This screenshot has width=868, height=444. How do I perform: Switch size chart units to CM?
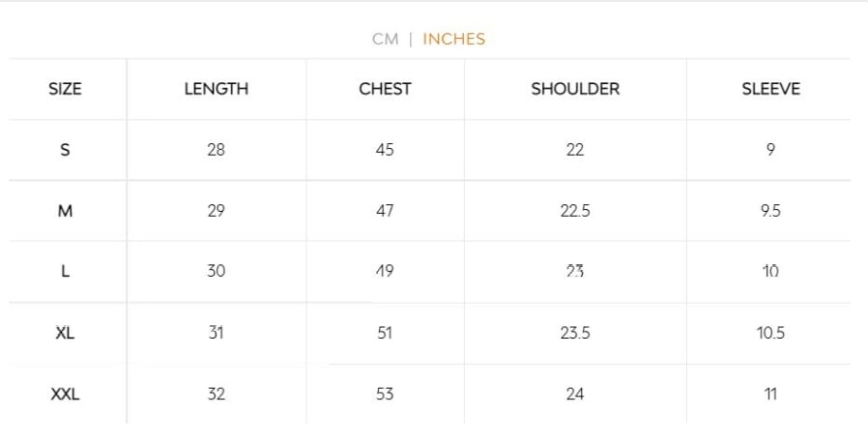tap(386, 39)
